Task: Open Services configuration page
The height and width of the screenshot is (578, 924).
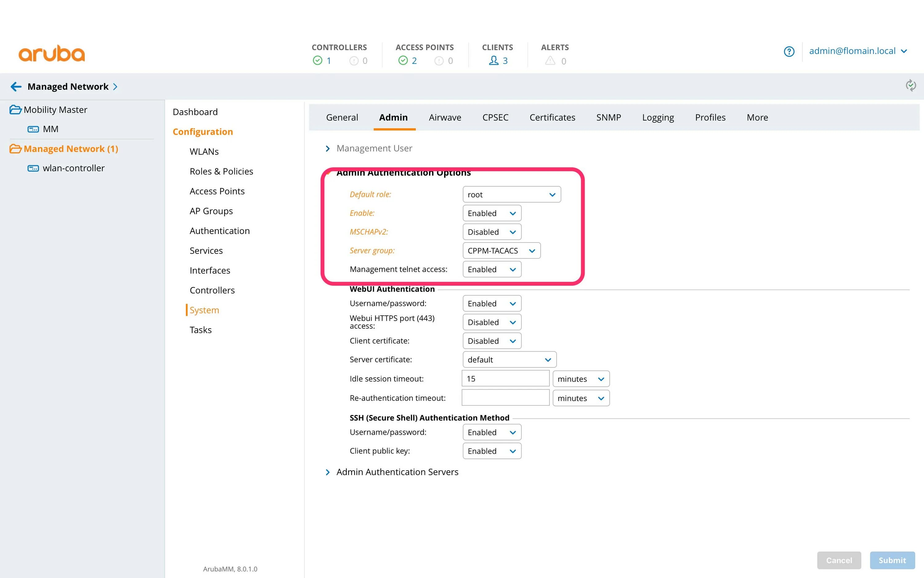Action: (206, 251)
